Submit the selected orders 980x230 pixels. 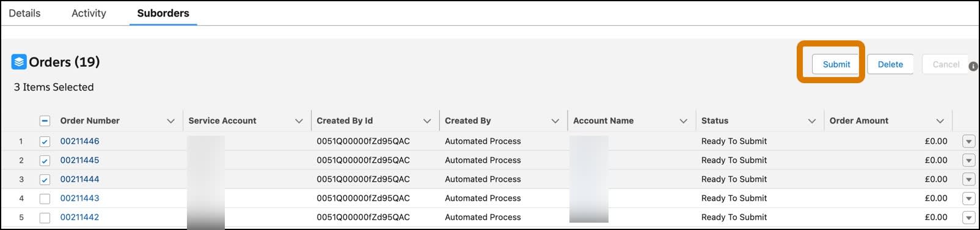[836, 64]
